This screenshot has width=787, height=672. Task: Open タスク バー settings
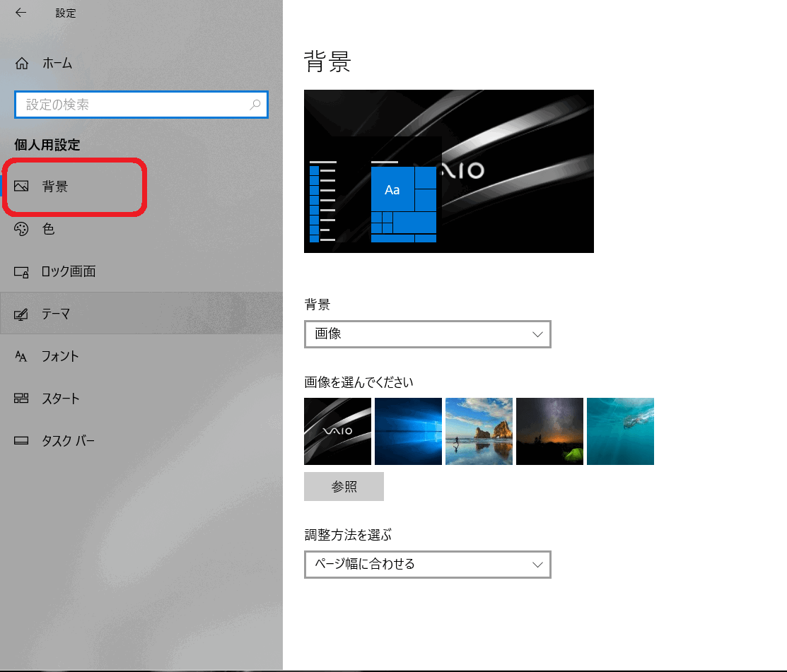point(141,441)
